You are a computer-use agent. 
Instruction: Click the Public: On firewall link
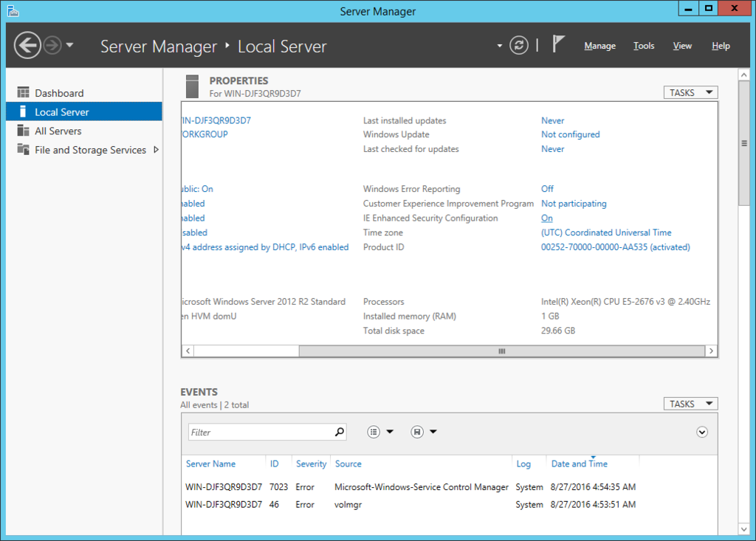tap(198, 188)
